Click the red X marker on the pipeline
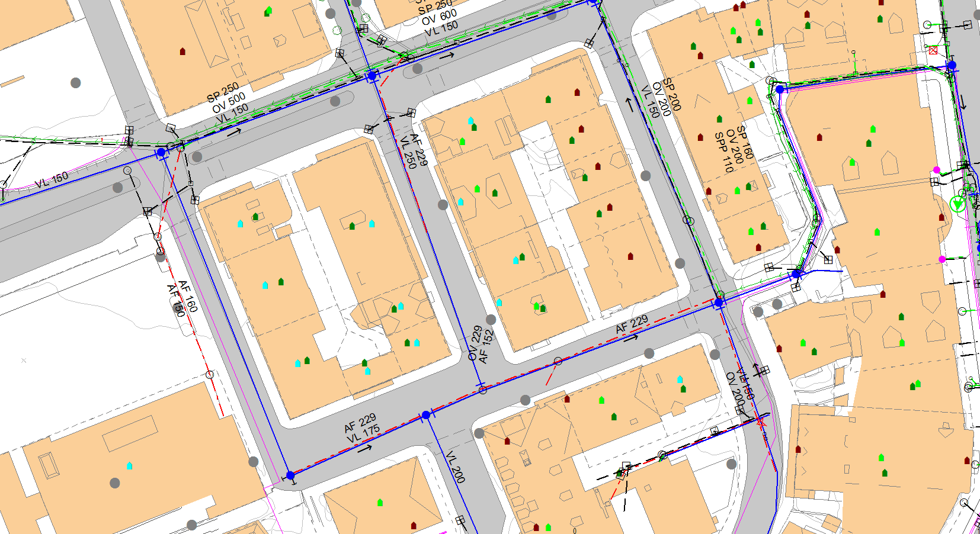The width and height of the screenshot is (980, 534). 761,422
